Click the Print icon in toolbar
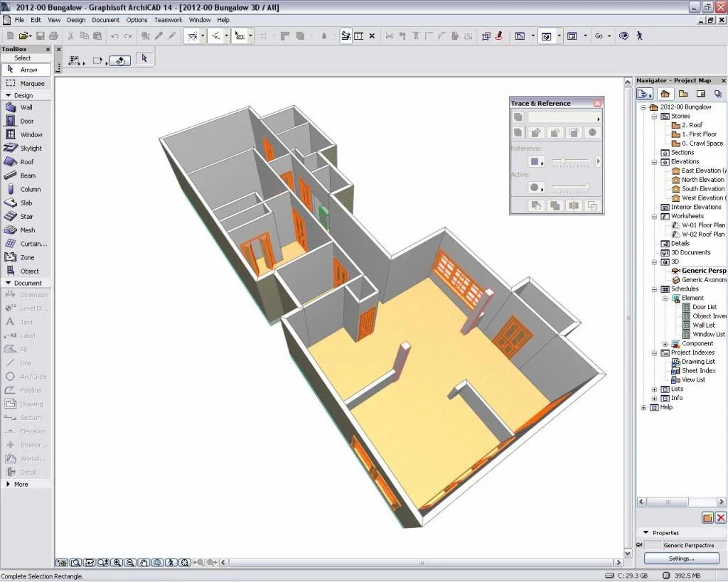Screen dimensions: 728x582 (x=53, y=36)
